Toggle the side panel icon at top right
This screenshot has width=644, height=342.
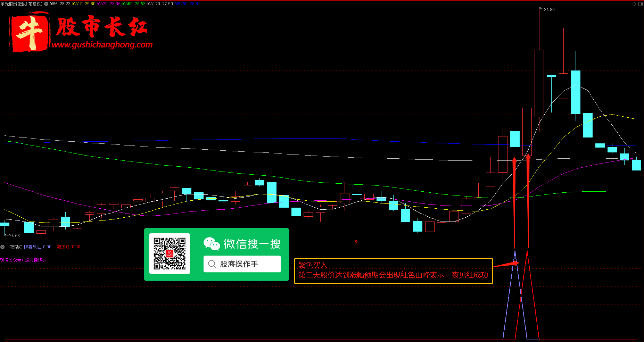point(641,4)
